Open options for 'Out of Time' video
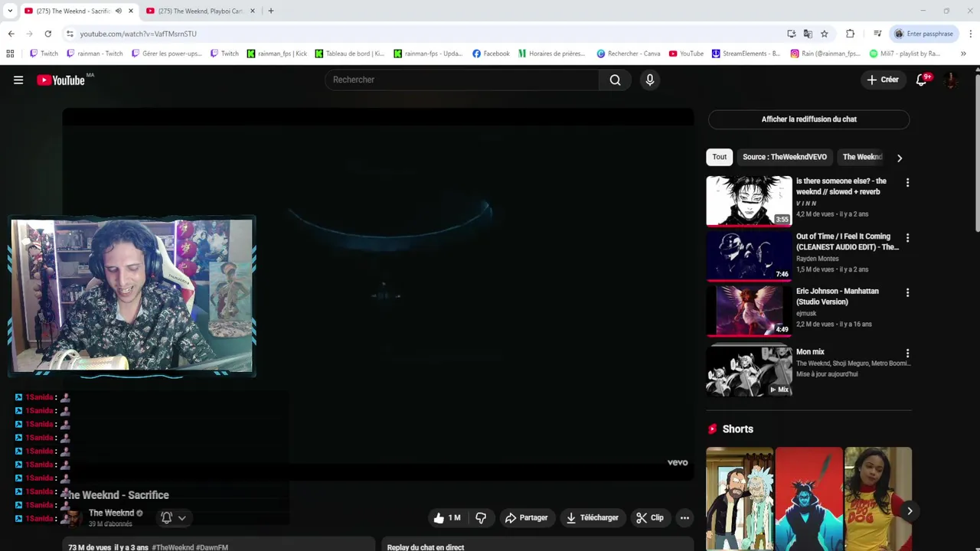Image resolution: width=980 pixels, height=551 pixels. point(907,238)
